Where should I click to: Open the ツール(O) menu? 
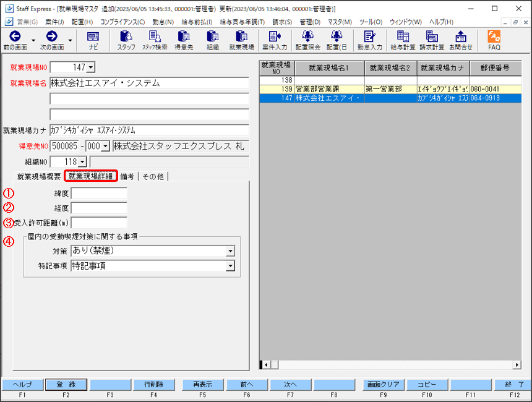coord(371,22)
